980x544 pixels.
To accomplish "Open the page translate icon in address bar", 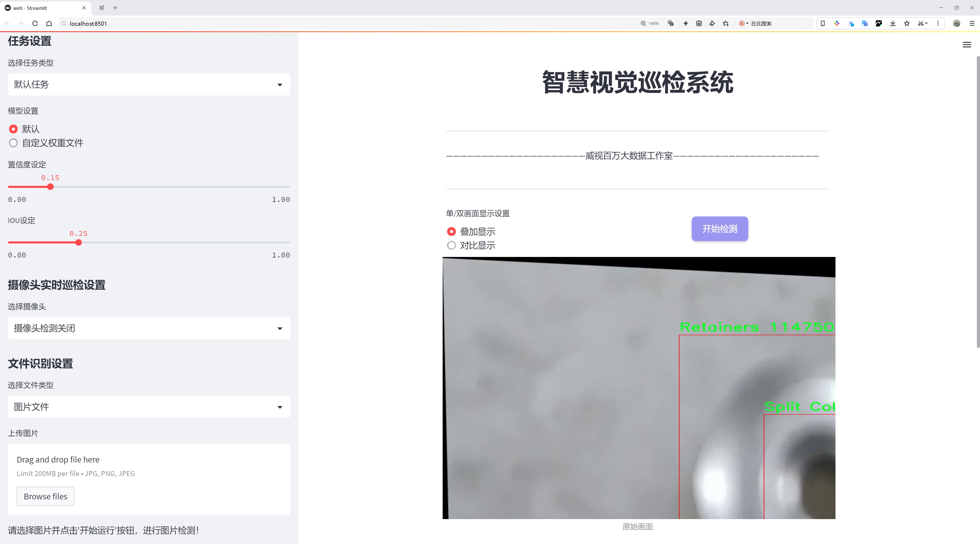I will (671, 23).
